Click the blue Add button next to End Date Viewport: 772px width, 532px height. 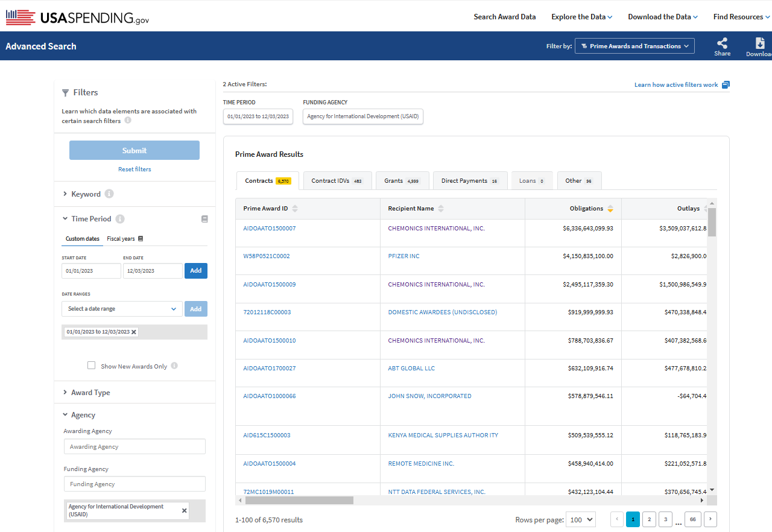coord(196,271)
